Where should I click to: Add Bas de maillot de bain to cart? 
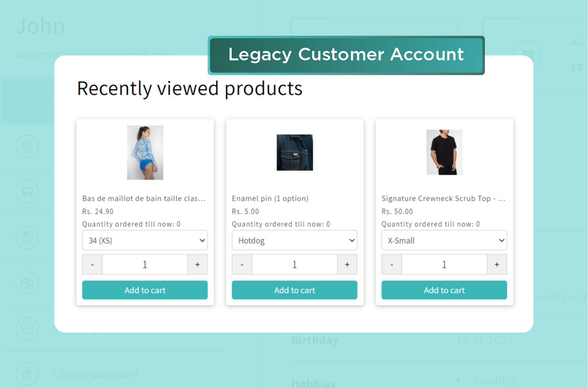point(145,290)
